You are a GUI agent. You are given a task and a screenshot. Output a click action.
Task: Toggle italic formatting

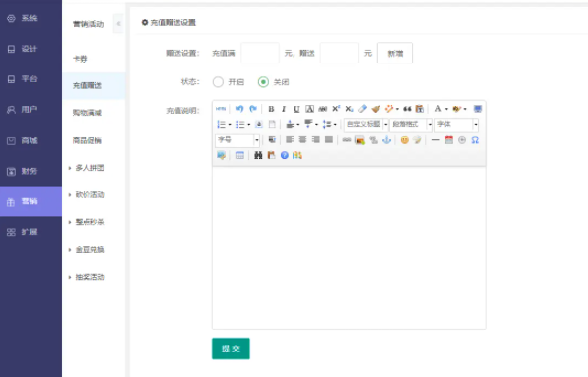pyautogui.click(x=284, y=109)
